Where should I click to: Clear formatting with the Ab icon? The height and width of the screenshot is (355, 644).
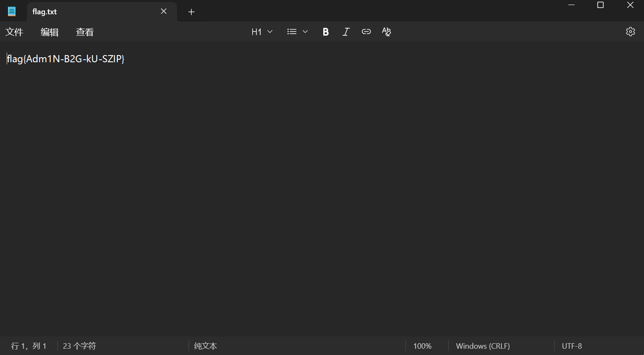(x=386, y=32)
